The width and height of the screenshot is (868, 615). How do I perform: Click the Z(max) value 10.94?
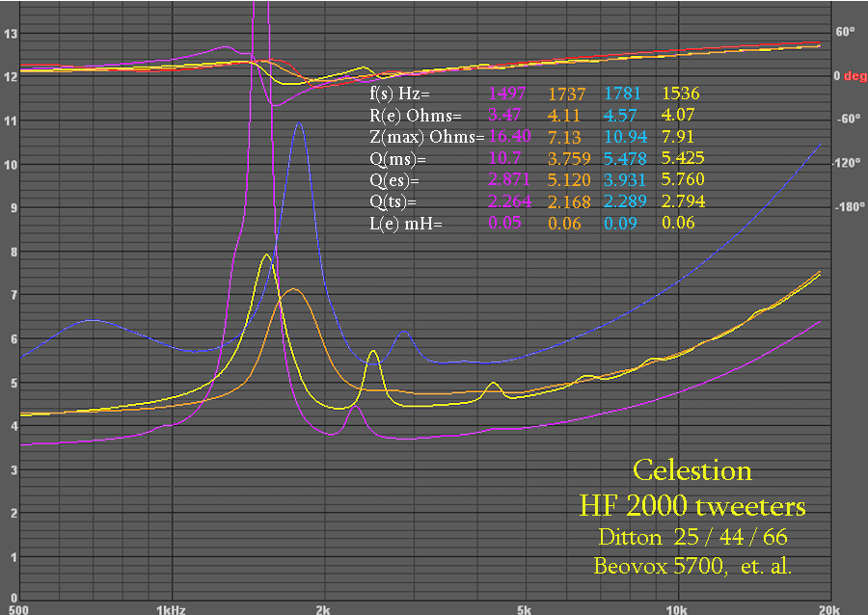626,136
